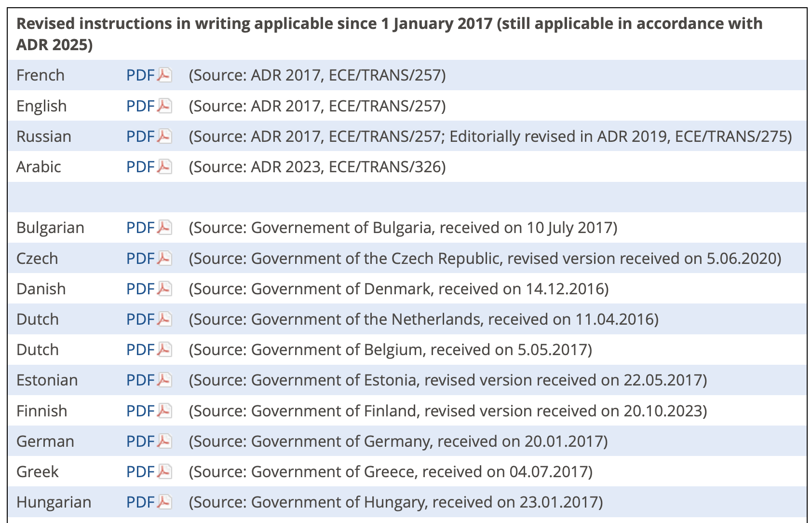Click the Hungarian PDF file icon
The height and width of the screenshot is (523, 812).
tap(165, 502)
